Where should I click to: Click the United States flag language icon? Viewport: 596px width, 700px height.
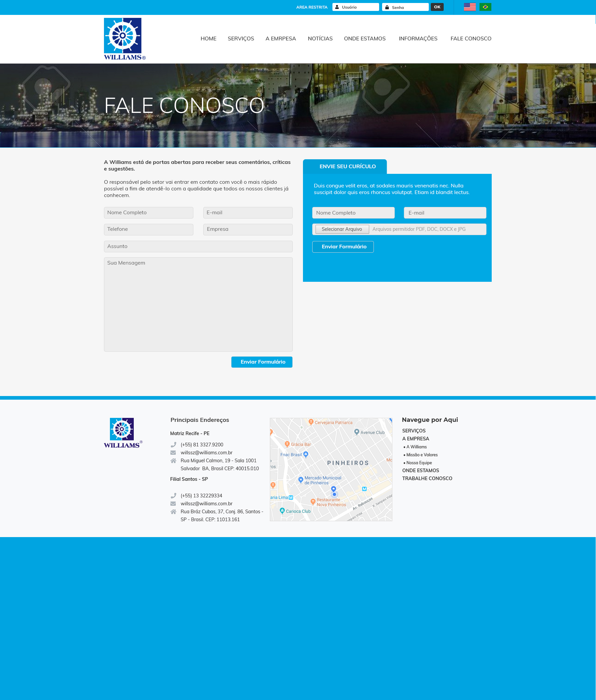click(x=469, y=7)
